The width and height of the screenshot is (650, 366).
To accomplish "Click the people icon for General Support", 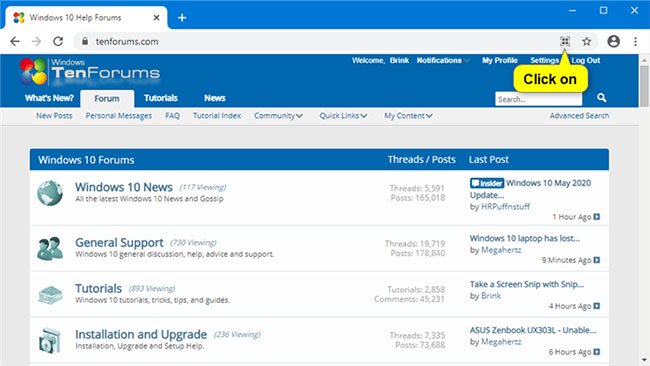I will coord(50,248).
